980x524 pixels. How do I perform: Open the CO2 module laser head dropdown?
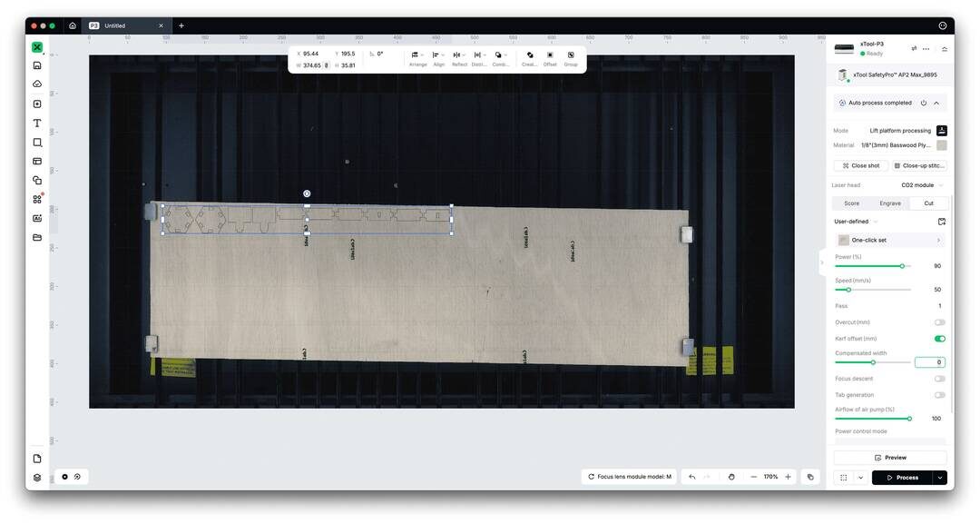point(918,184)
